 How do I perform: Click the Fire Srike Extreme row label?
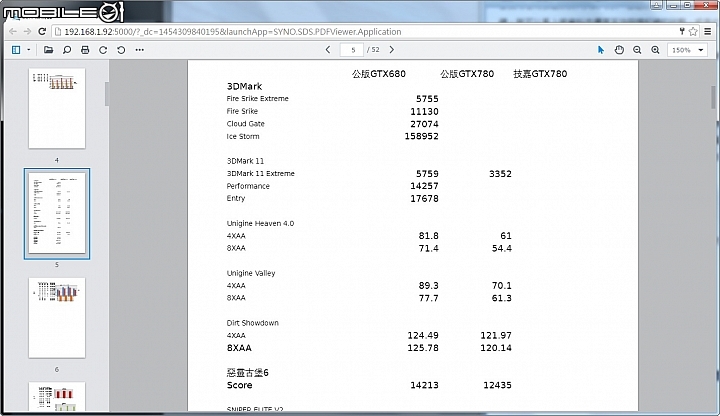click(258, 99)
